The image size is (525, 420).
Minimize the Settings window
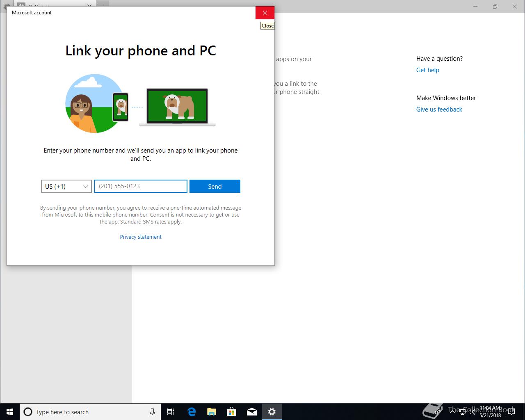pos(476,6)
